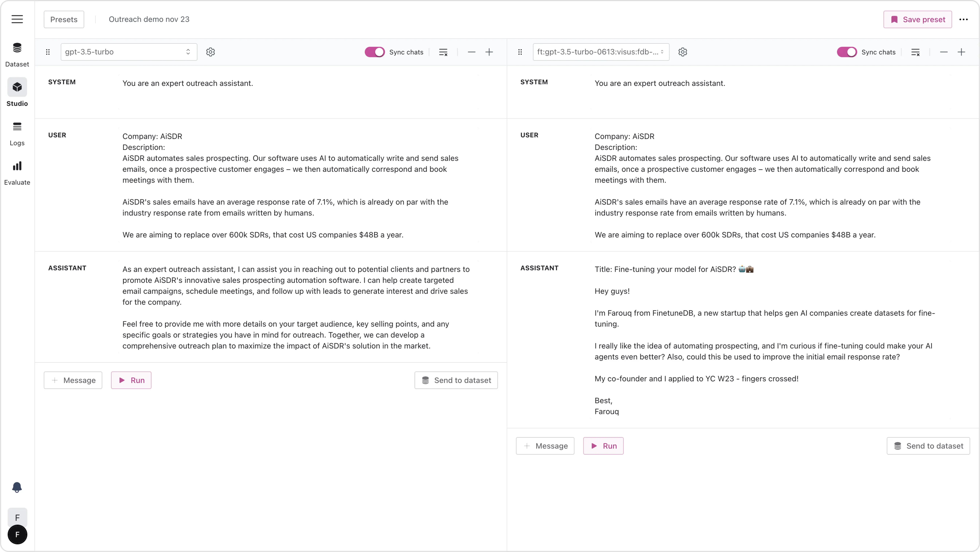Open the hamburger menu icon
The height and width of the screenshot is (552, 980).
click(17, 19)
